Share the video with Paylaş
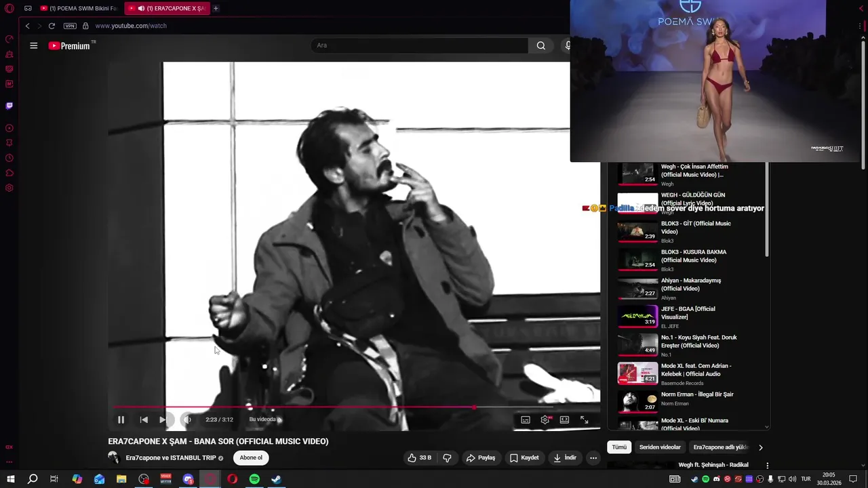The width and height of the screenshot is (868, 488). pos(481,458)
